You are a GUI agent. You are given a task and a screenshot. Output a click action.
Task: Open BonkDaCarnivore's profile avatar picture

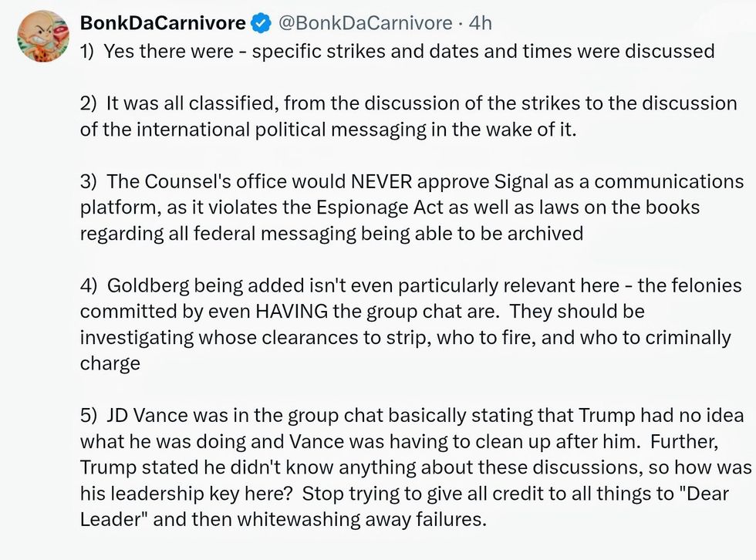42,36
